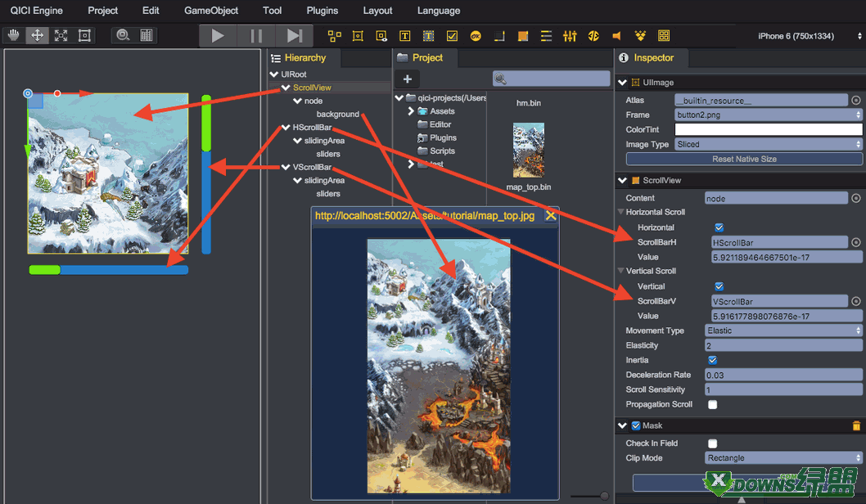
Task: Create a dragonbone/particle object icon
Action: [x=593, y=36]
